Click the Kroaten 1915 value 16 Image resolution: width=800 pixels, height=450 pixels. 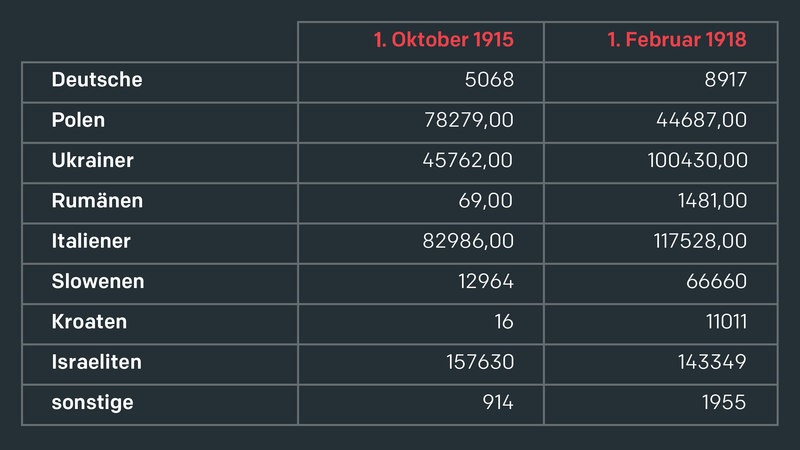pyautogui.click(x=504, y=321)
